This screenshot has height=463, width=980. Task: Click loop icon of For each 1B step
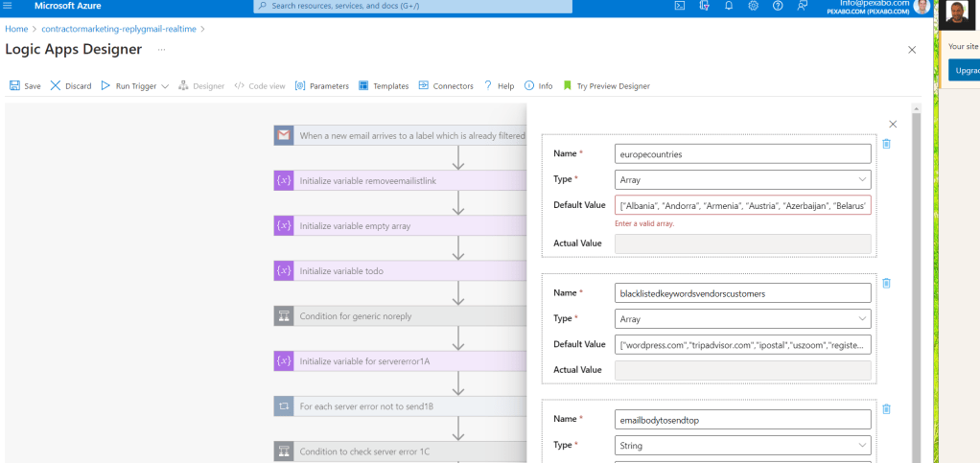point(284,406)
